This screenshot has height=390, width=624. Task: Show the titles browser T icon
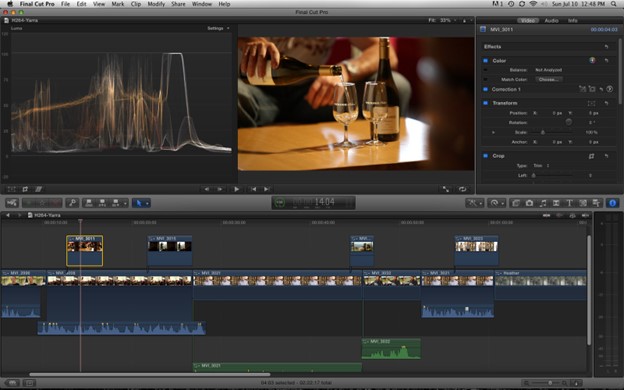(x=569, y=203)
